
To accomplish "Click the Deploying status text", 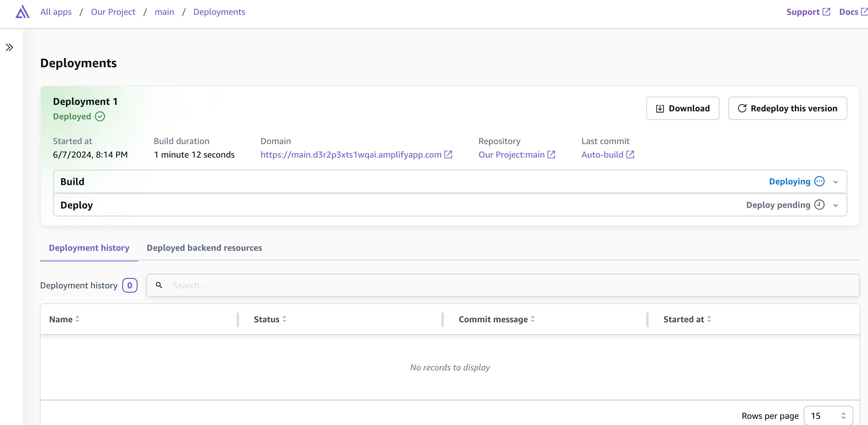I will point(789,181).
